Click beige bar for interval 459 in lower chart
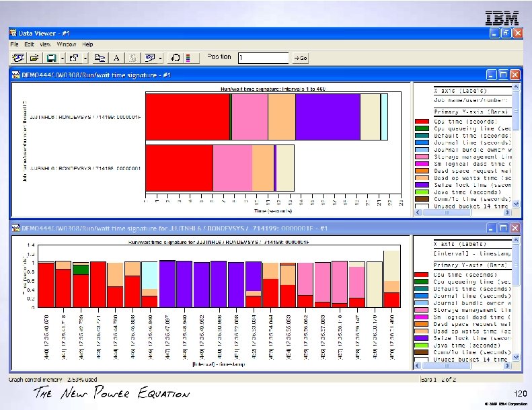532x410 pixels. point(375,284)
